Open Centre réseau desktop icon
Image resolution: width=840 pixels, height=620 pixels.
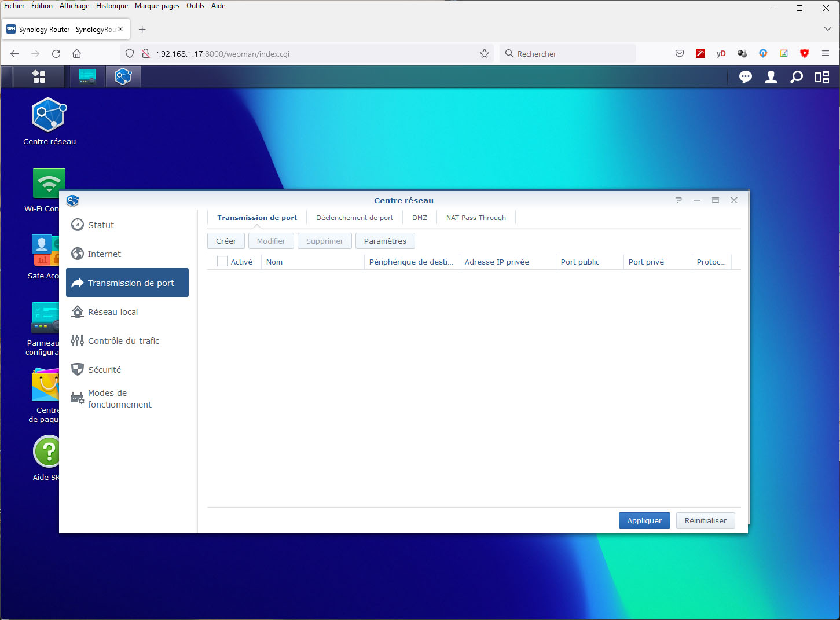click(x=49, y=116)
